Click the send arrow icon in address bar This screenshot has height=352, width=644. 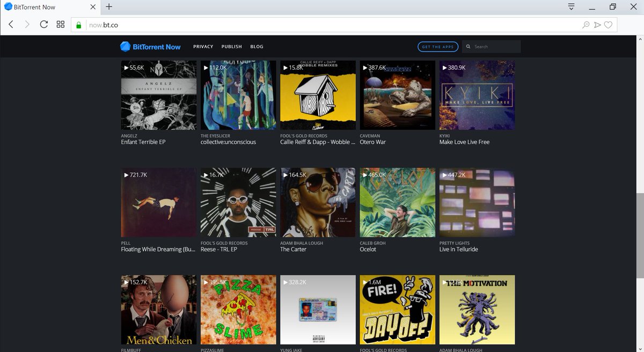click(x=597, y=25)
